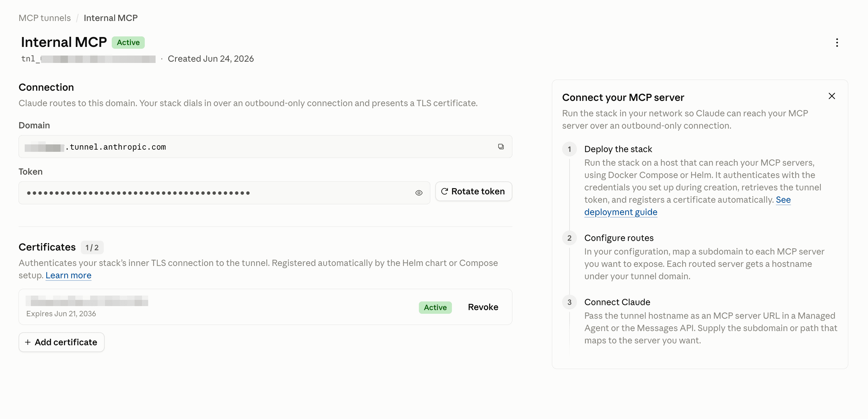Screen dimensions: 868x419
Task: Revoke the active certificate
Action: tap(483, 307)
